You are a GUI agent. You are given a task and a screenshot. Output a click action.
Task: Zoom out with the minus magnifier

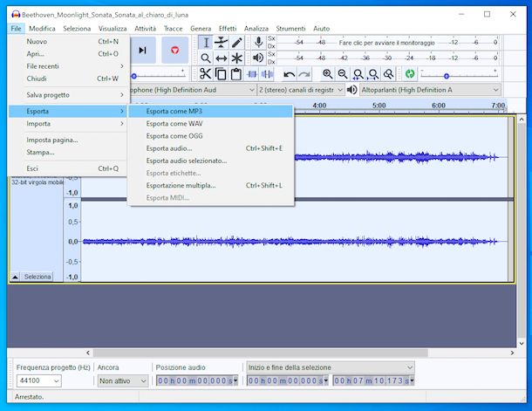coord(343,73)
